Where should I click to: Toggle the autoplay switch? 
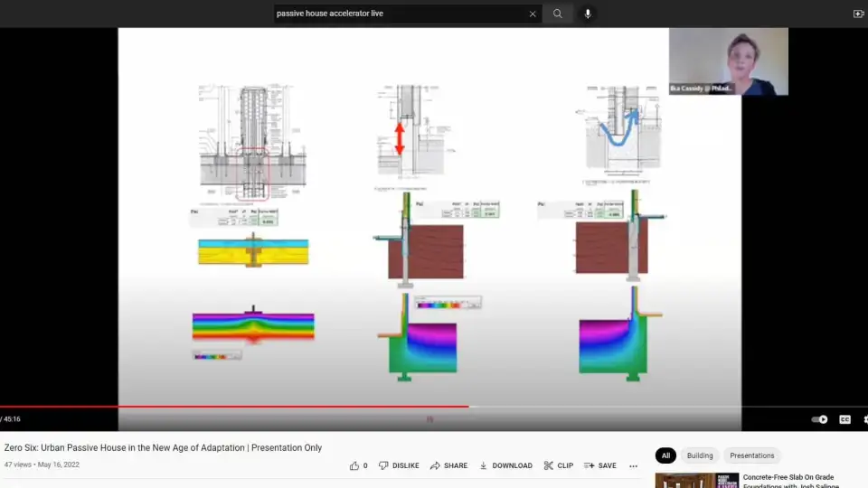(x=819, y=419)
